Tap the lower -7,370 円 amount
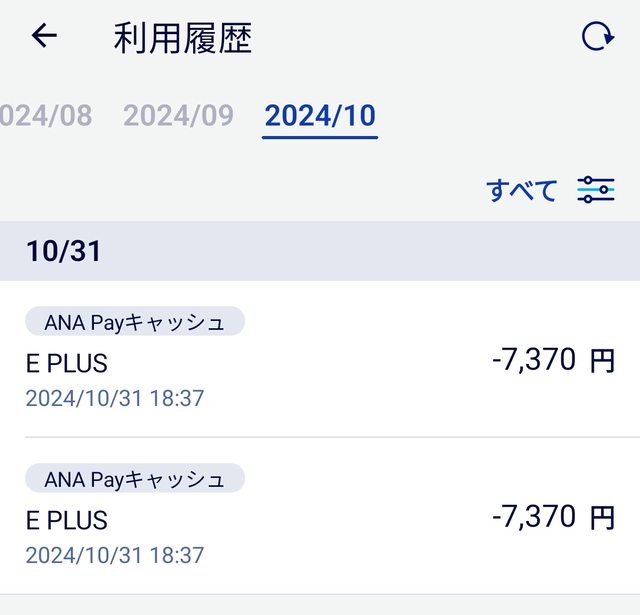 [x=553, y=517]
